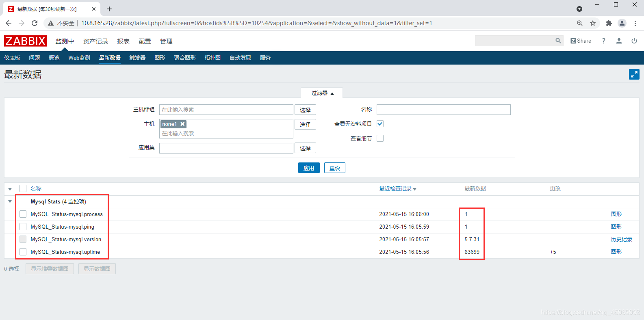
Task: Open the Zabbix user profile icon
Action: [619, 41]
